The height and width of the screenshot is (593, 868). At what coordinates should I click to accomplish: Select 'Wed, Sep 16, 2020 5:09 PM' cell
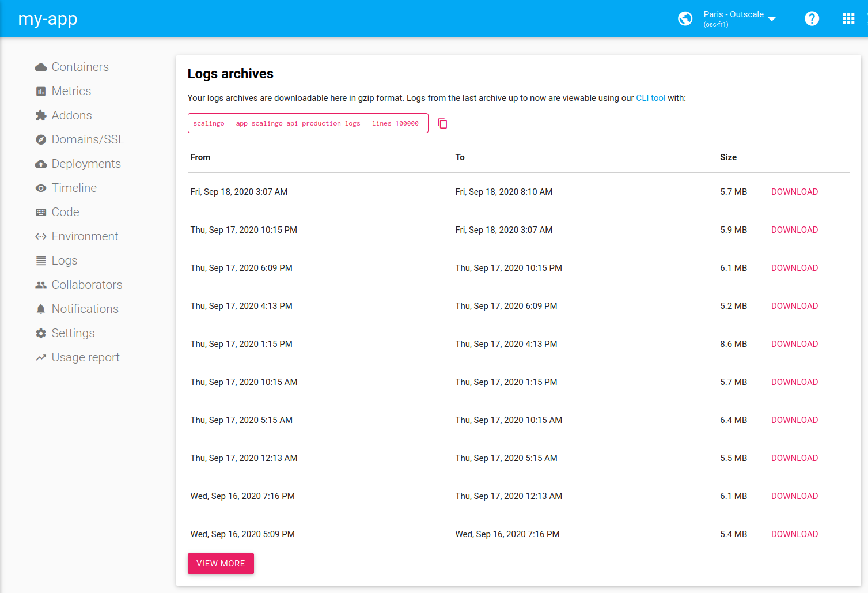click(242, 534)
